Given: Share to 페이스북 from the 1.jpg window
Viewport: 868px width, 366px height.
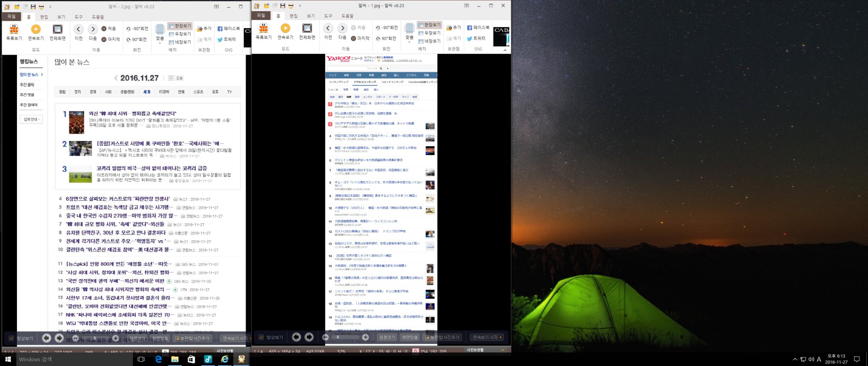Looking at the screenshot, I should point(478,27).
